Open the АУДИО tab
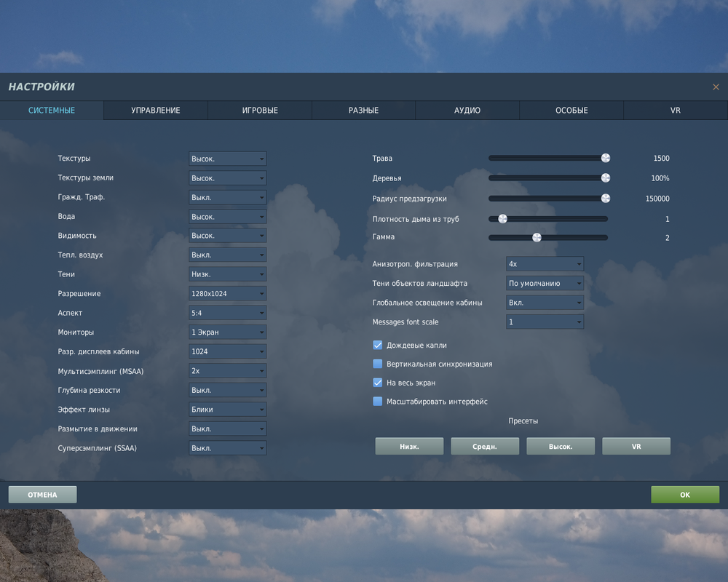 467,111
